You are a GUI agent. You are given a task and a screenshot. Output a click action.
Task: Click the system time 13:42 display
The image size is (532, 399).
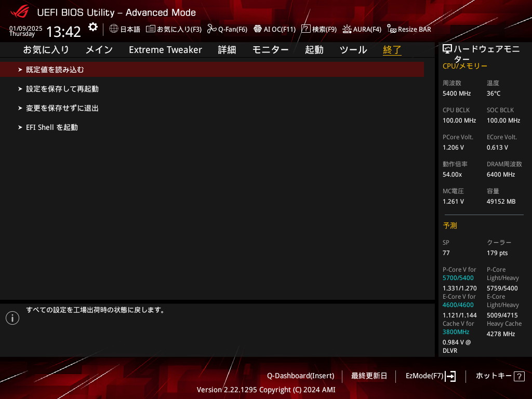point(63,32)
